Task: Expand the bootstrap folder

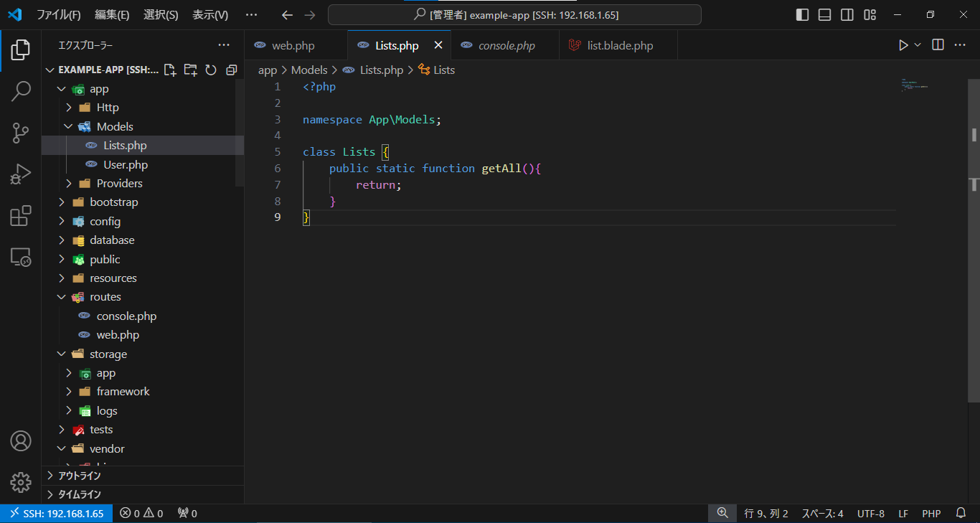Action: click(x=61, y=202)
